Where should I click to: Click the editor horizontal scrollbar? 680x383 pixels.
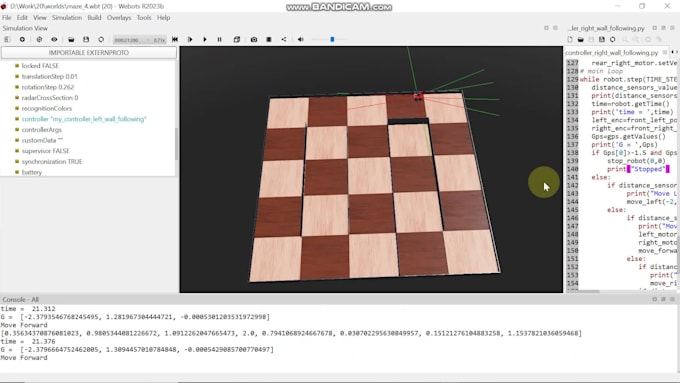point(589,291)
